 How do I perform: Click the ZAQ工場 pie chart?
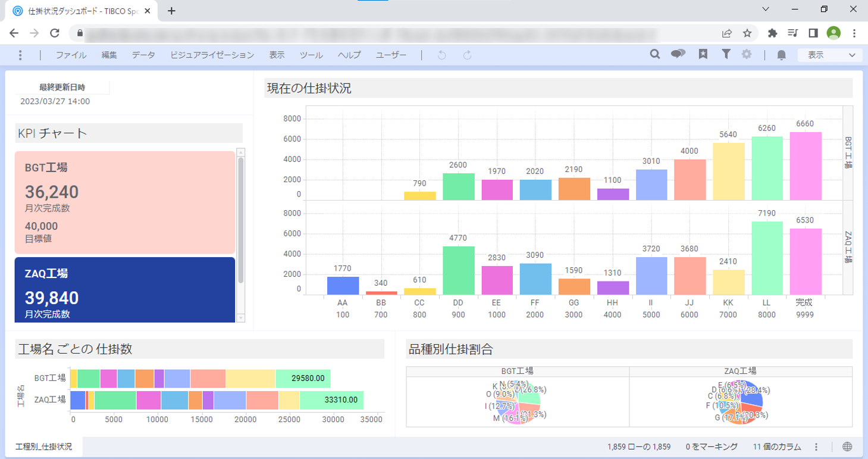[741, 402]
